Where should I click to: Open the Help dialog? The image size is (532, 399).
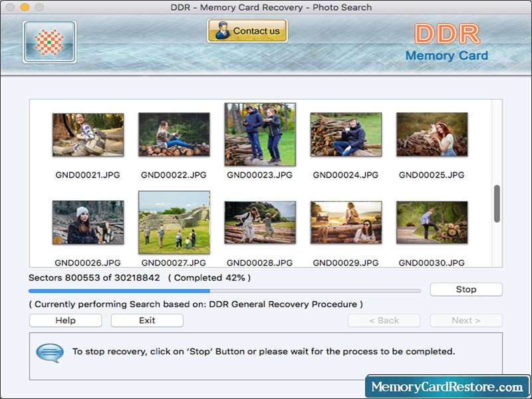tap(65, 321)
